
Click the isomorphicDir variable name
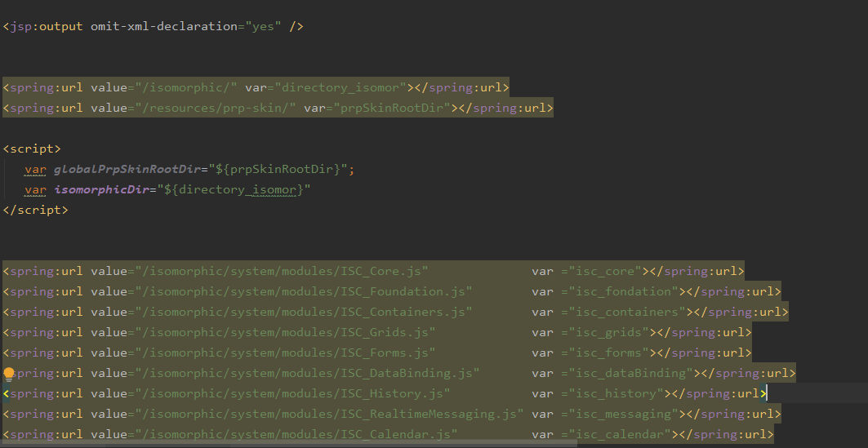(101, 189)
